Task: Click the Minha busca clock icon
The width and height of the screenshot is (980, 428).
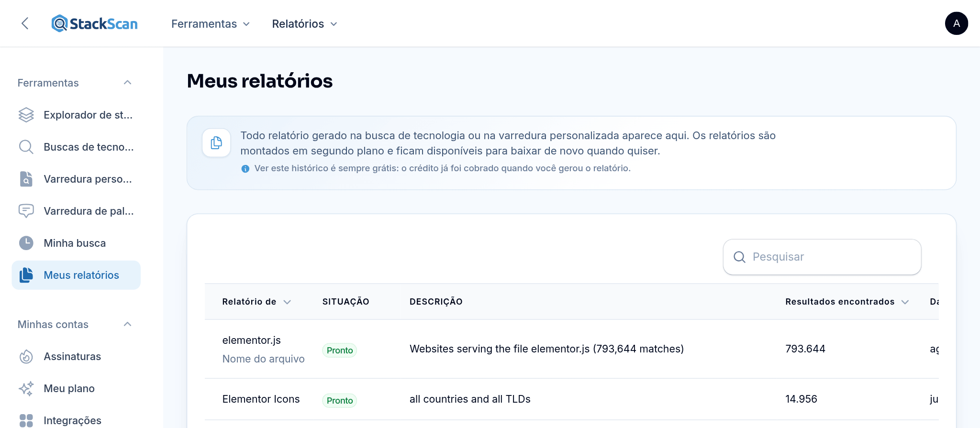Action: click(26, 243)
